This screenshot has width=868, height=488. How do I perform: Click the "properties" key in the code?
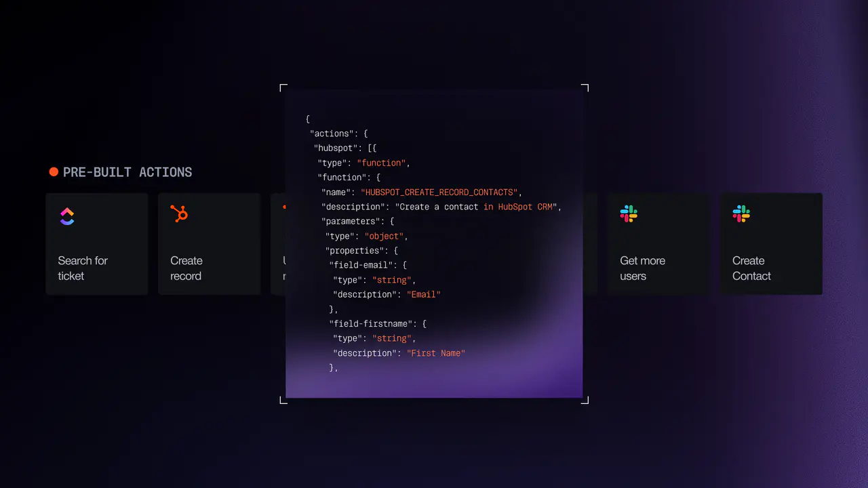pyautogui.click(x=354, y=251)
